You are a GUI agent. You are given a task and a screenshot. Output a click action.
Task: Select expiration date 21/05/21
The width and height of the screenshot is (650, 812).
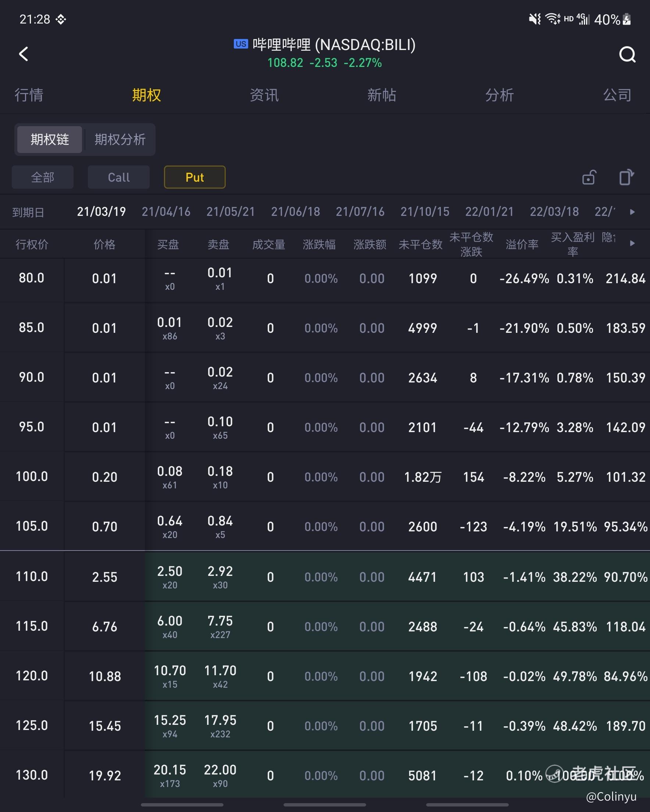(x=231, y=212)
